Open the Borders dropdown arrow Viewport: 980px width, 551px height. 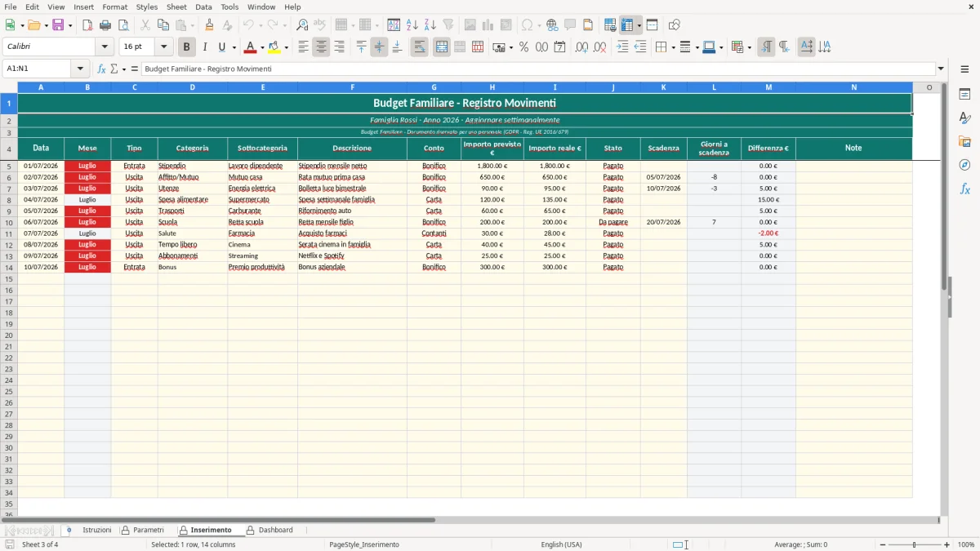[673, 47]
